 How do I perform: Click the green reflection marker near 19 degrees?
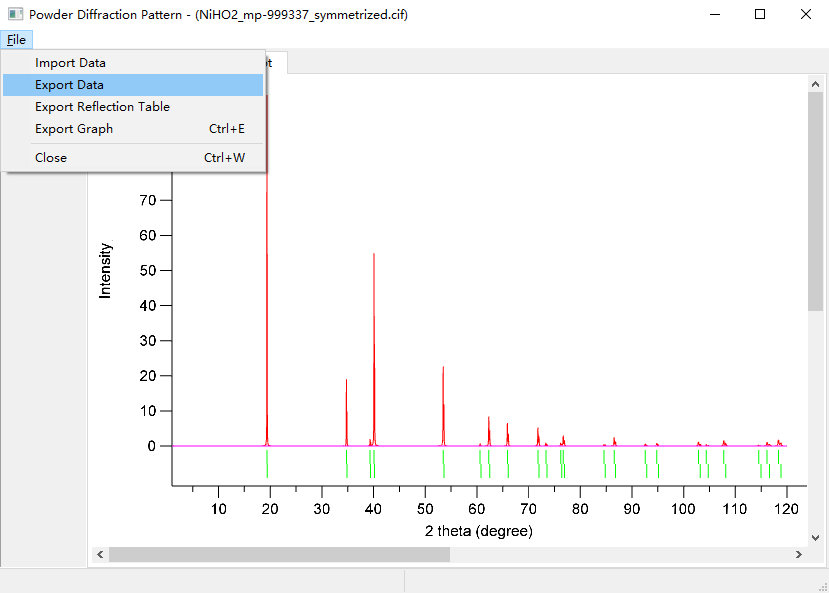pyautogui.click(x=267, y=463)
